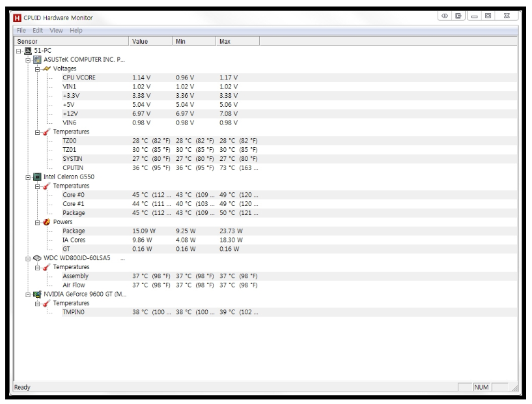Click the thermometer icon under Intel Celeron
Image resolution: width=532 pixels, height=404 pixels.
[47, 186]
